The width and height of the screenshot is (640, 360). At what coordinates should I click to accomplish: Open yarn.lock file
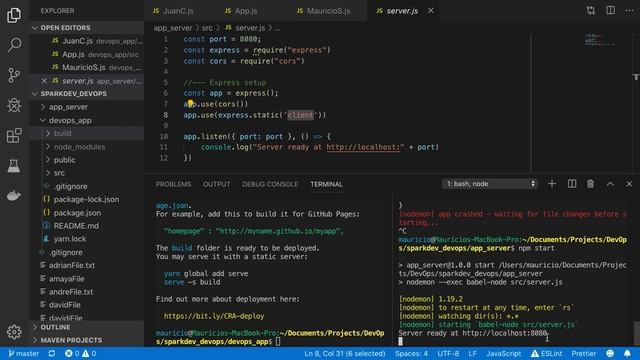pos(70,239)
